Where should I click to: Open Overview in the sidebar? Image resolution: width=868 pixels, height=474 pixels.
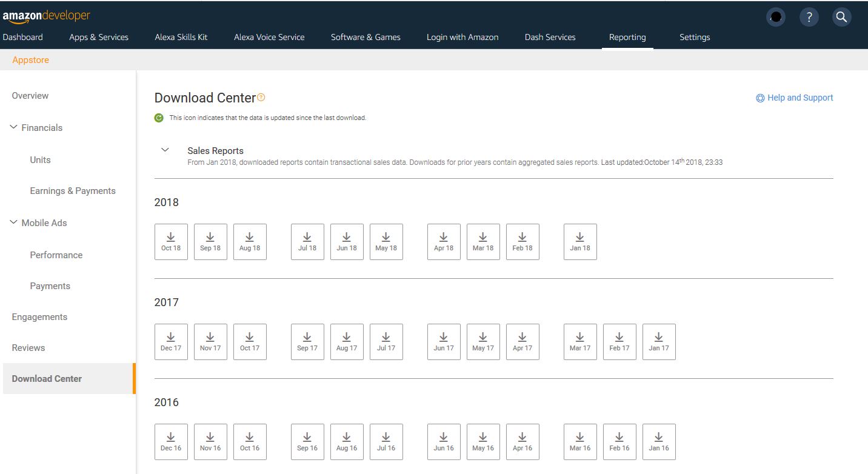tap(30, 96)
